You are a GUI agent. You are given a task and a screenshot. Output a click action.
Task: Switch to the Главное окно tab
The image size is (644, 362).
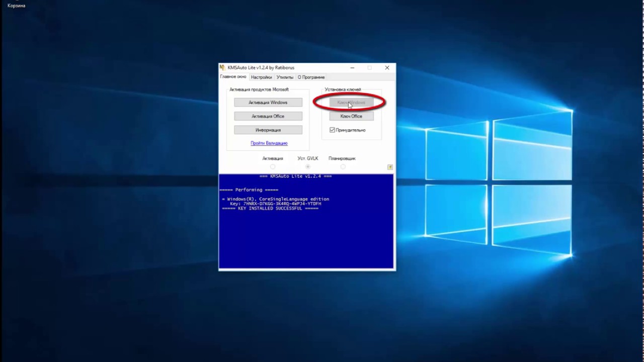(x=233, y=77)
